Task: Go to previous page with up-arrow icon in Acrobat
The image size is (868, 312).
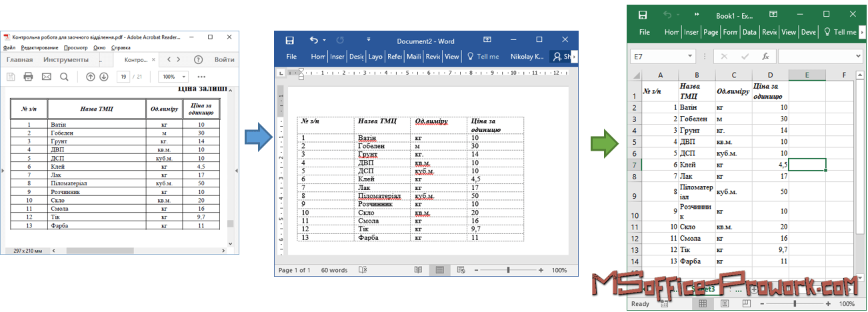Action: 91,77
